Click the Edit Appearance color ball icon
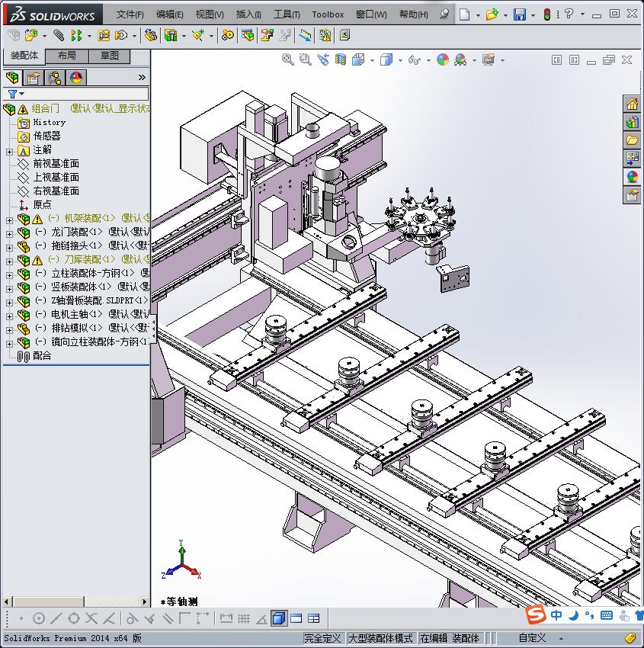The width and height of the screenshot is (644, 648). (x=443, y=59)
